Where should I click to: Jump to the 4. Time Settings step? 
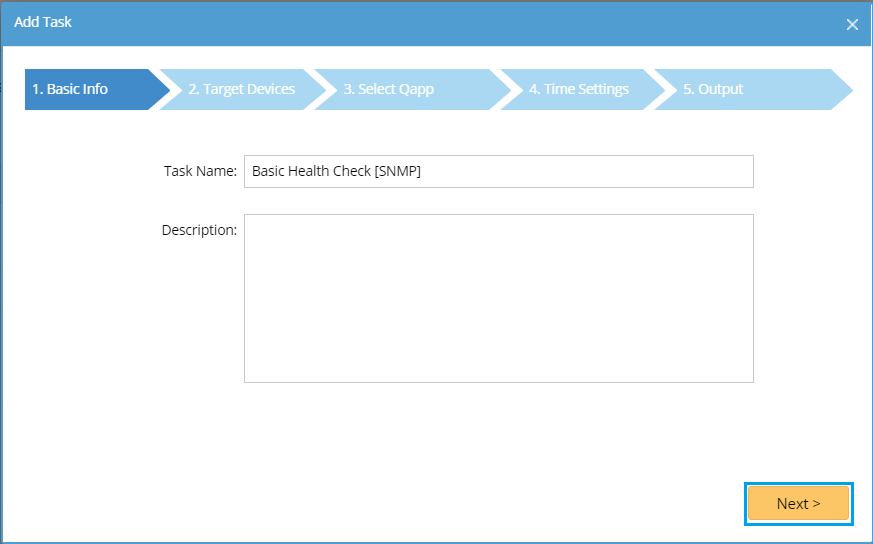point(582,89)
